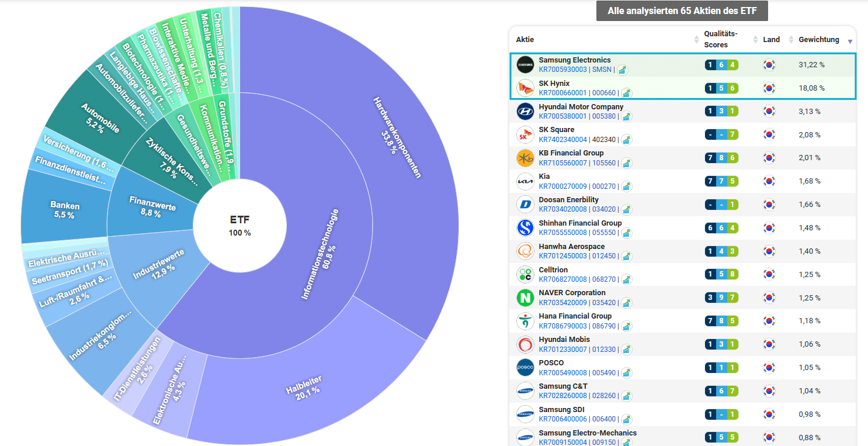868x446 pixels.
Task: Click the chart icon beside SK Square ticker
Action: (x=627, y=140)
